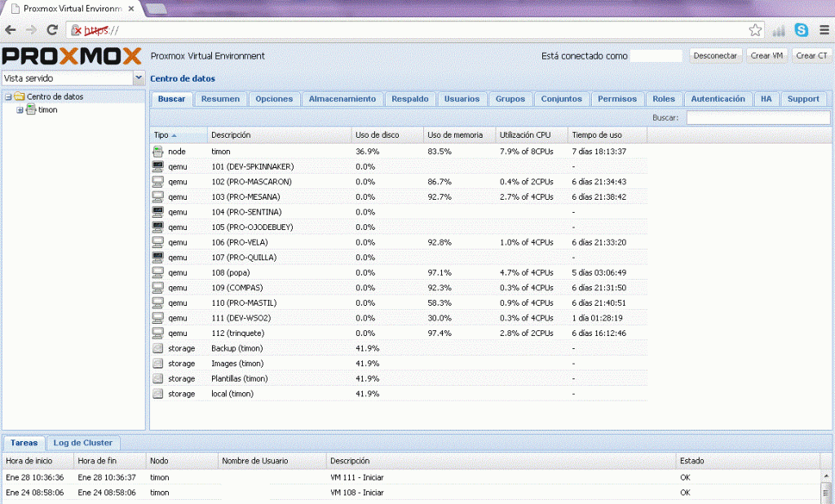The width and height of the screenshot is (835, 504).
Task: Sort tasks by Hora de inicio header
Action: coord(38,461)
